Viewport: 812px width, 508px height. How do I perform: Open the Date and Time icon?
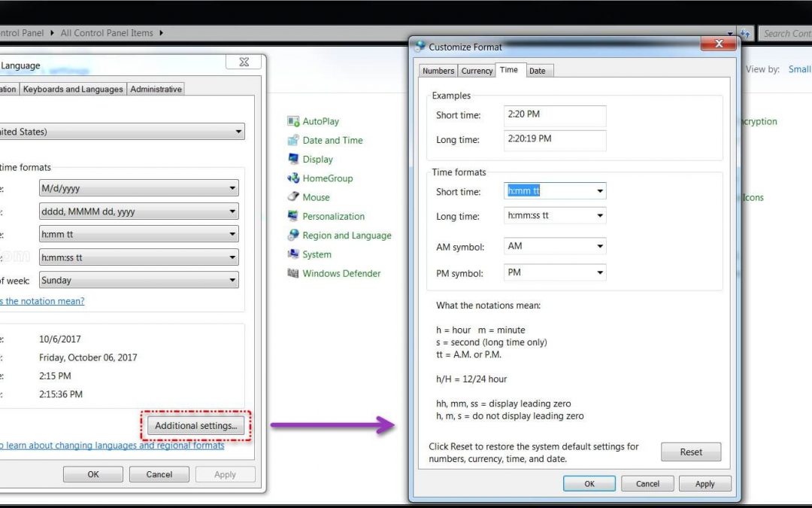click(293, 140)
